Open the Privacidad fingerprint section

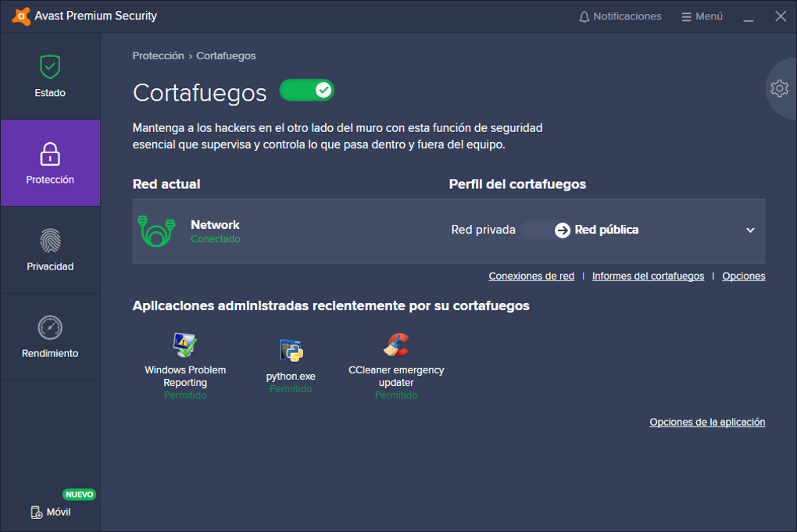(50, 250)
